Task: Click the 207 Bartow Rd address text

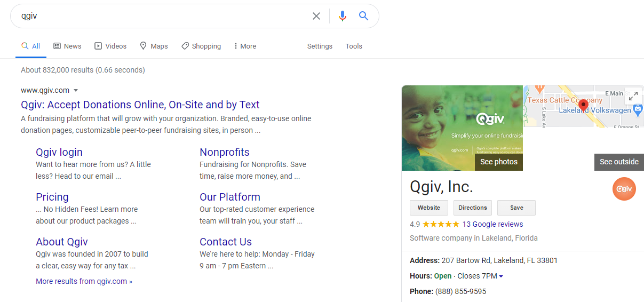Action: [500, 261]
